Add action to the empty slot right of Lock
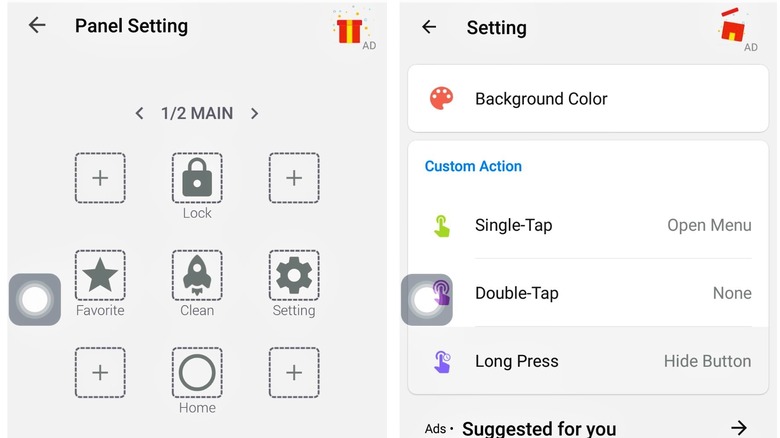The width and height of the screenshot is (780, 438). (294, 178)
